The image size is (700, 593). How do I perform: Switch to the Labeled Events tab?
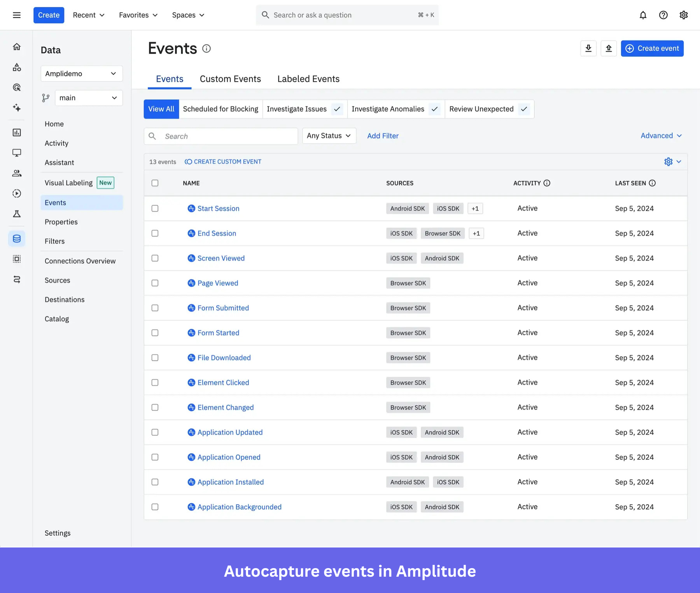pyautogui.click(x=308, y=79)
